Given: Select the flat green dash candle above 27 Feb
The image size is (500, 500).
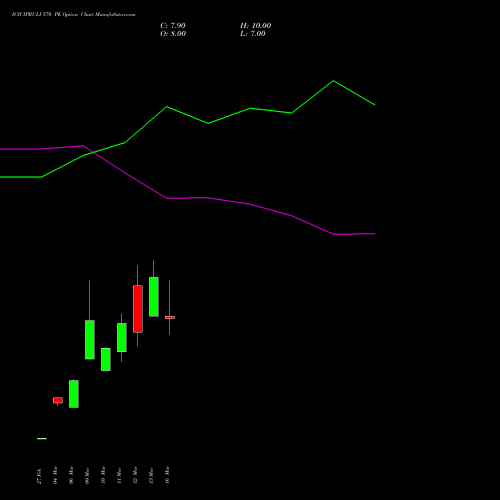Looking at the screenshot, I should click(42, 439).
